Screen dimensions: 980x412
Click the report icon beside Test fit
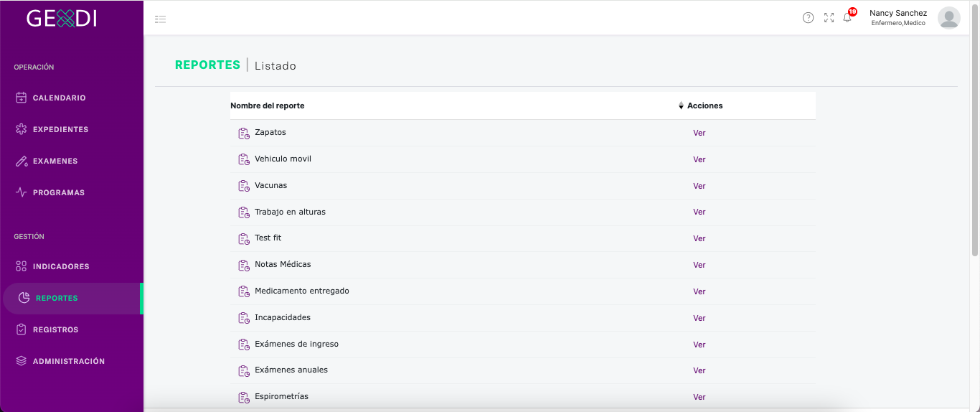tap(244, 238)
